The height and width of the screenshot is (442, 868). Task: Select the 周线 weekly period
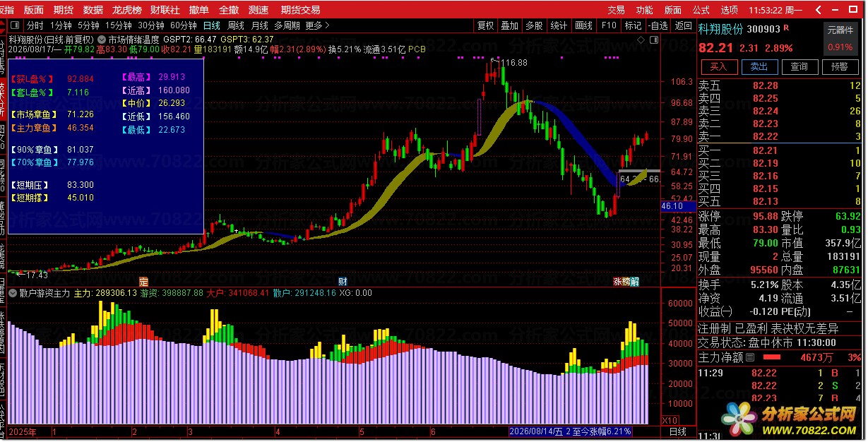(235, 25)
